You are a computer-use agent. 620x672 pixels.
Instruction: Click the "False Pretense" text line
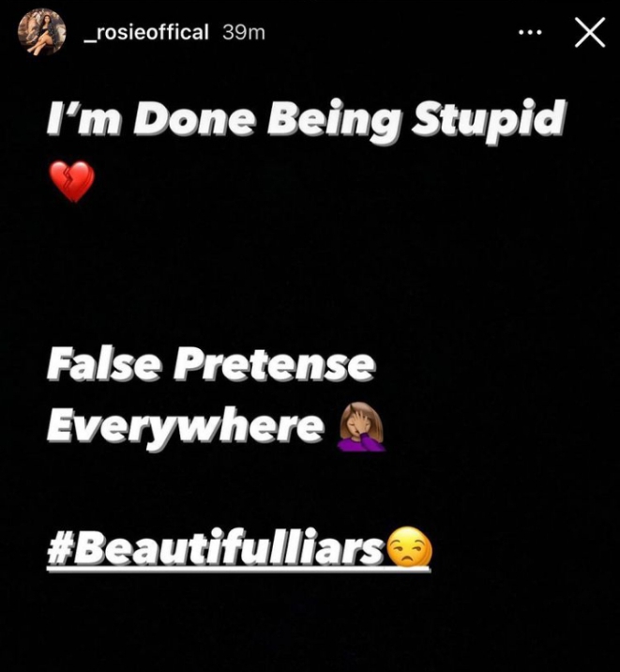[x=211, y=366]
